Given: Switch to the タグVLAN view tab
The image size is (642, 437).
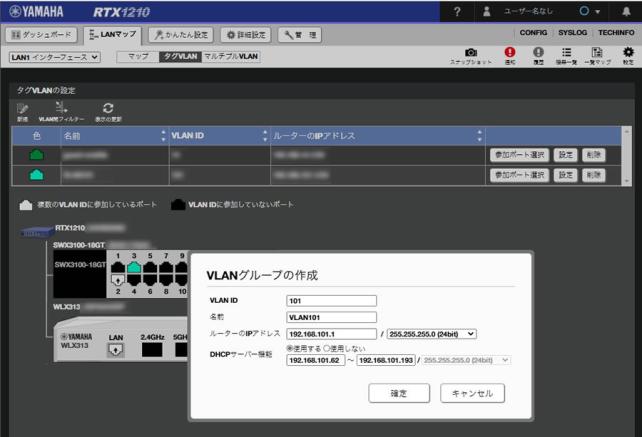Looking at the screenshot, I should [180, 57].
